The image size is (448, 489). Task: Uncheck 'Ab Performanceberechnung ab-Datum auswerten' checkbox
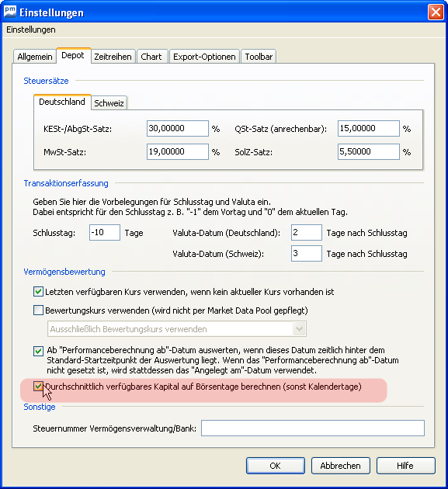pyautogui.click(x=38, y=351)
